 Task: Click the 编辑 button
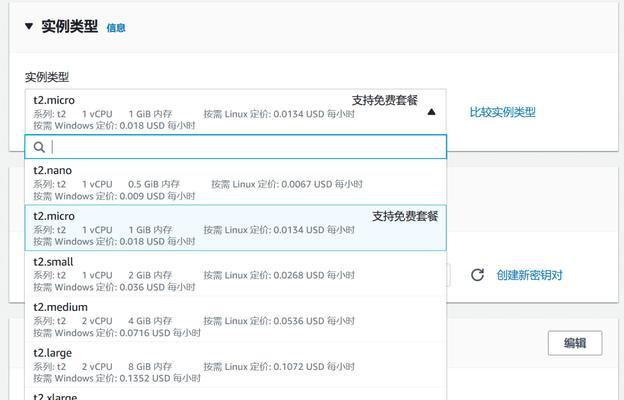[x=575, y=343]
